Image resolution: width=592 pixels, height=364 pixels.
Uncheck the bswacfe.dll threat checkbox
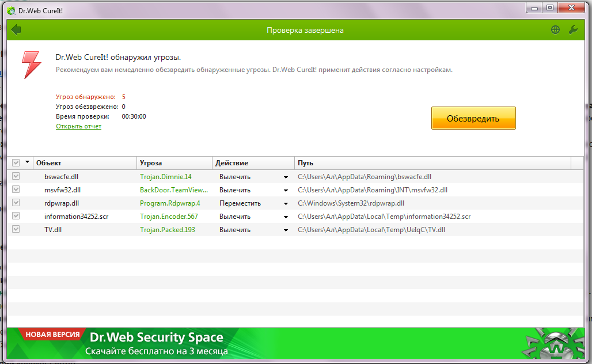(x=16, y=176)
